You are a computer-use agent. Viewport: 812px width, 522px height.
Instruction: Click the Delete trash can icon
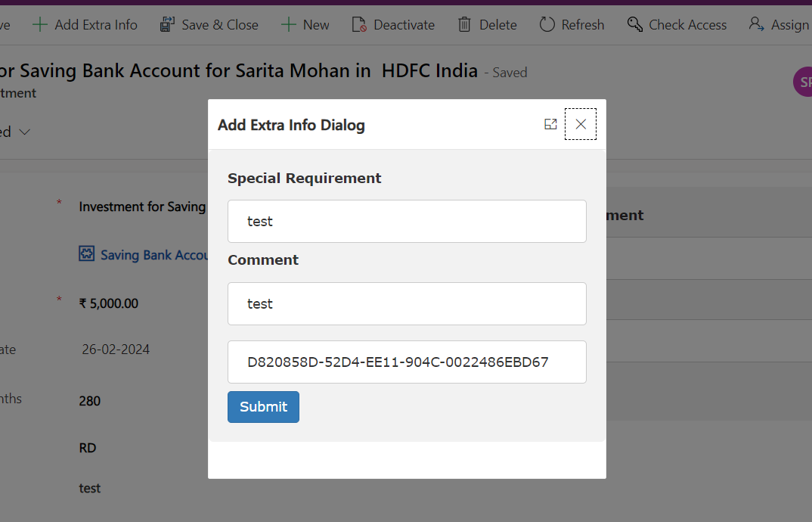click(x=464, y=25)
